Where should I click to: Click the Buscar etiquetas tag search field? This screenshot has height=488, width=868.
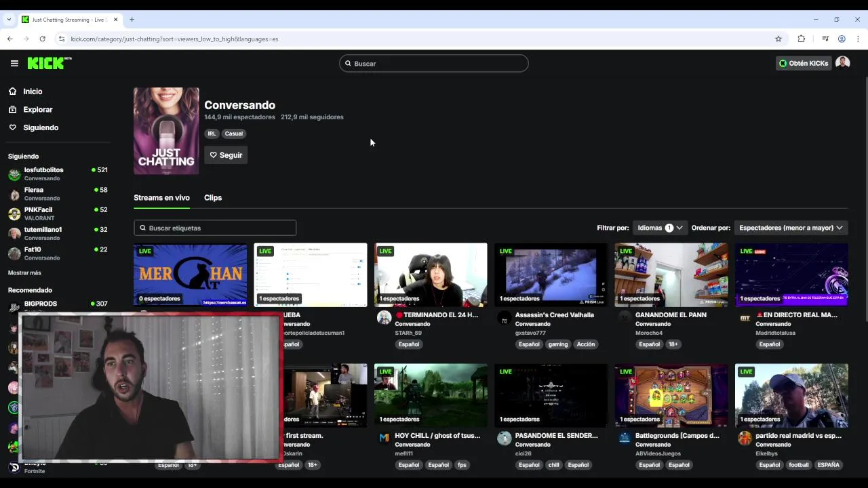[x=215, y=228]
